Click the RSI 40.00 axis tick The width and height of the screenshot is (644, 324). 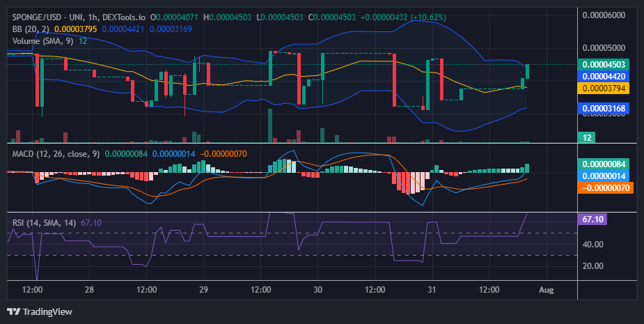pyautogui.click(x=592, y=245)
